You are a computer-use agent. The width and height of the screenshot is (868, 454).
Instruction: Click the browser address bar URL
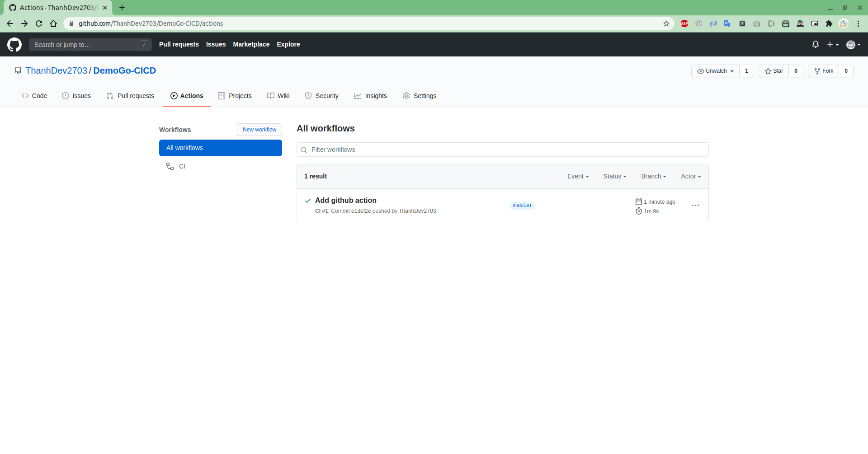click(x=151, y=23)
